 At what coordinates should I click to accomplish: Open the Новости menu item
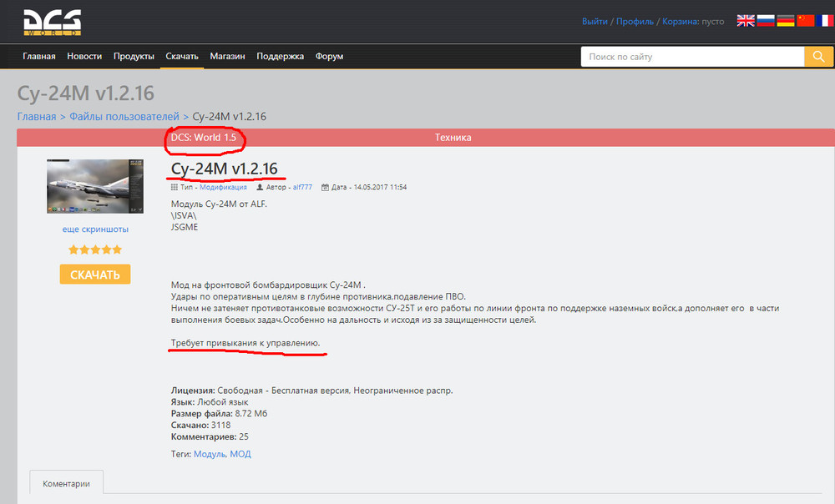tap(84, 56)
